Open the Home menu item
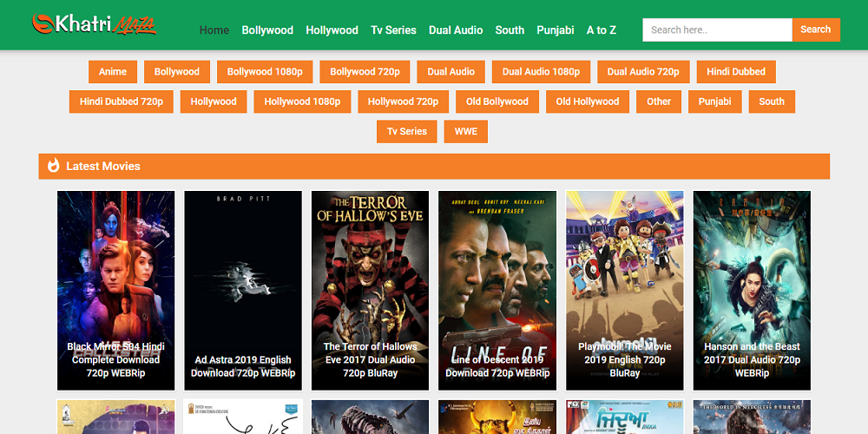 click(x=214, y=30)
